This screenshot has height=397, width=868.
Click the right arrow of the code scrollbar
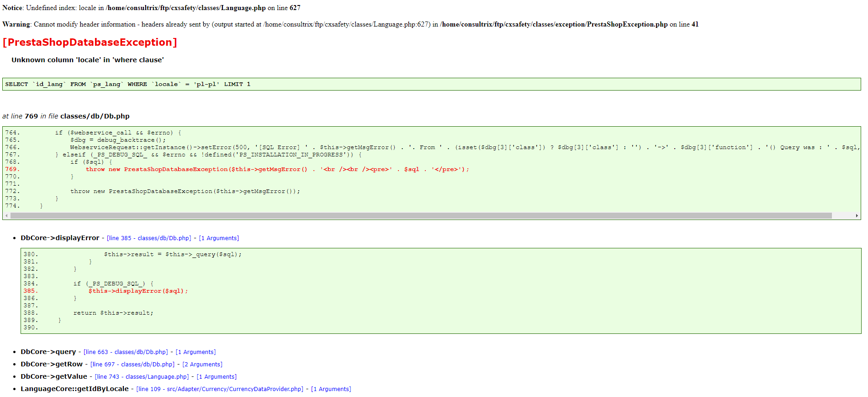[x=857, y=215]
